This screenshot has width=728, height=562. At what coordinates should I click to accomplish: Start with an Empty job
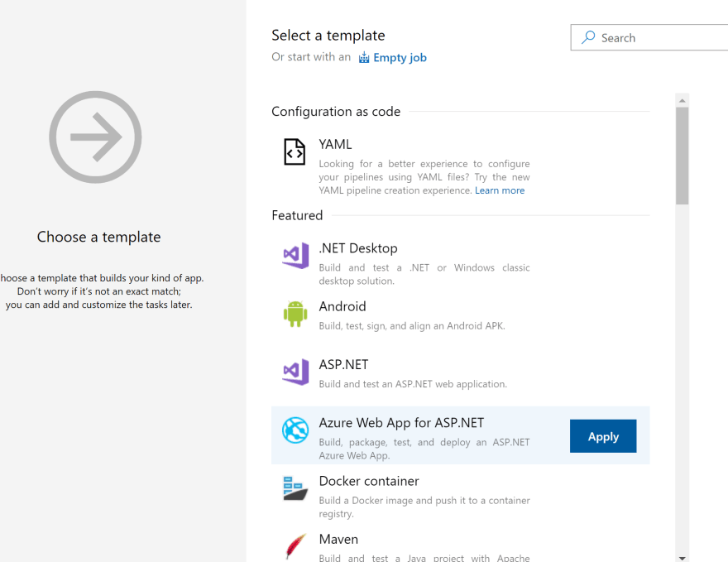pos(400,58)
